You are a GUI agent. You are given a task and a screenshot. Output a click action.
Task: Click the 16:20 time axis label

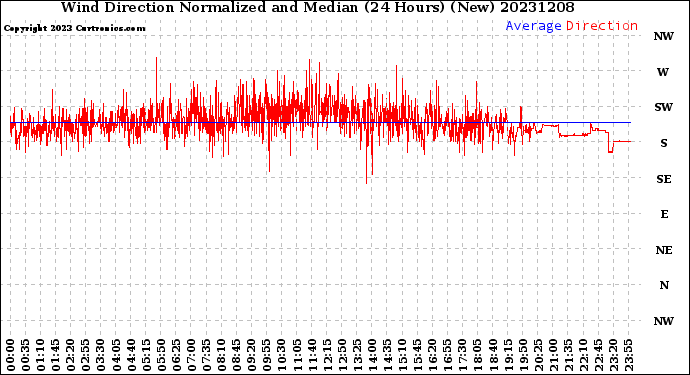click(x=433, y=355)
